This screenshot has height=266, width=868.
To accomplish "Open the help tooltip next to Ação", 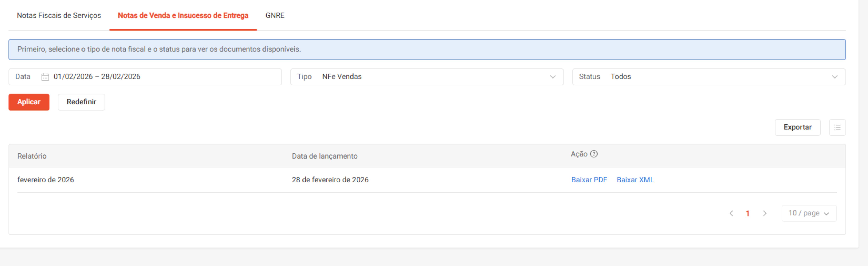I will [594, 154].
